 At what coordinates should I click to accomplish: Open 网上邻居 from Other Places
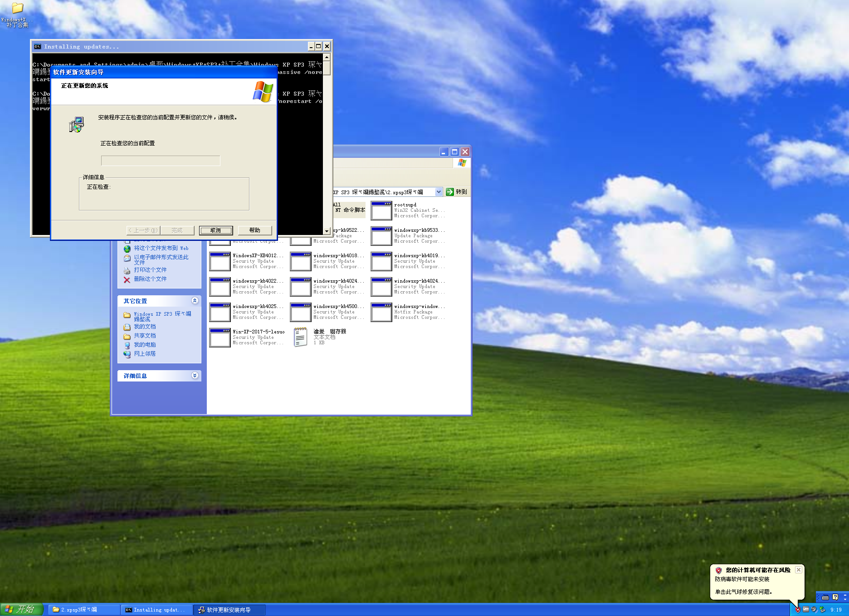tap(145, 354)
